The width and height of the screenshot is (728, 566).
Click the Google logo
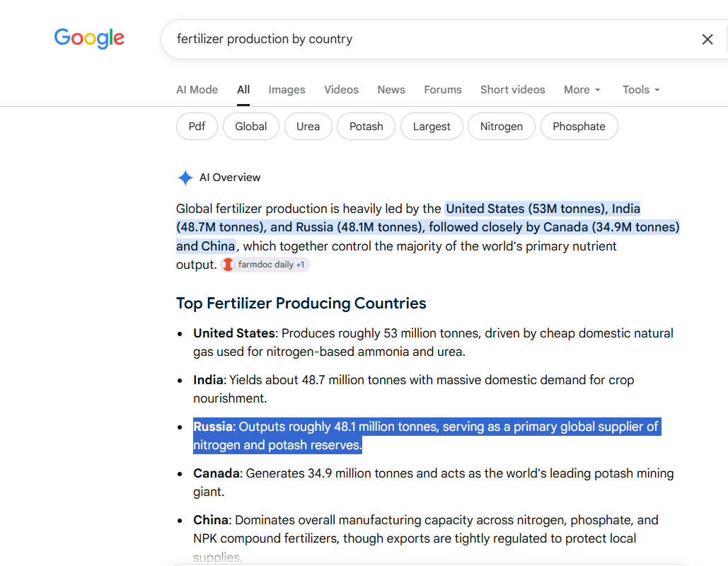89,38
